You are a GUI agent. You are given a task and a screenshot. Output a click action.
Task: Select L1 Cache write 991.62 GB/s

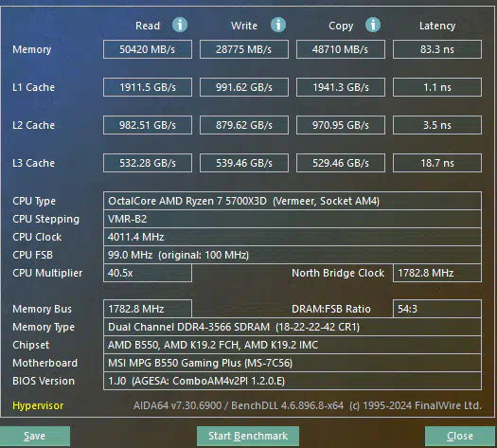pos(244,87)
